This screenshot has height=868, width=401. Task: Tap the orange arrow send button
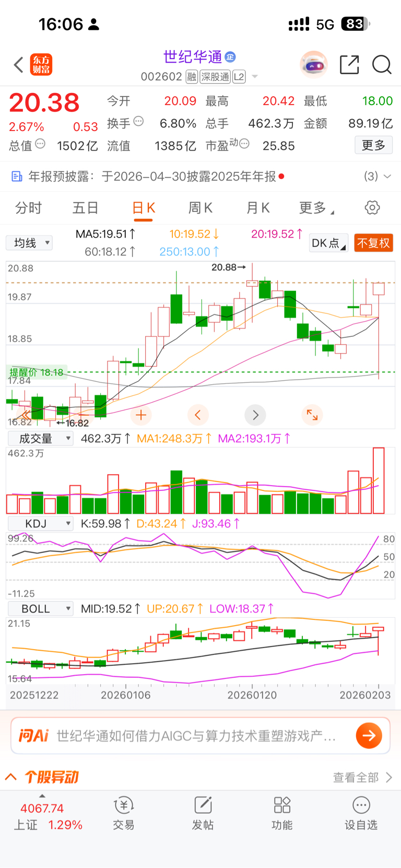369,736
